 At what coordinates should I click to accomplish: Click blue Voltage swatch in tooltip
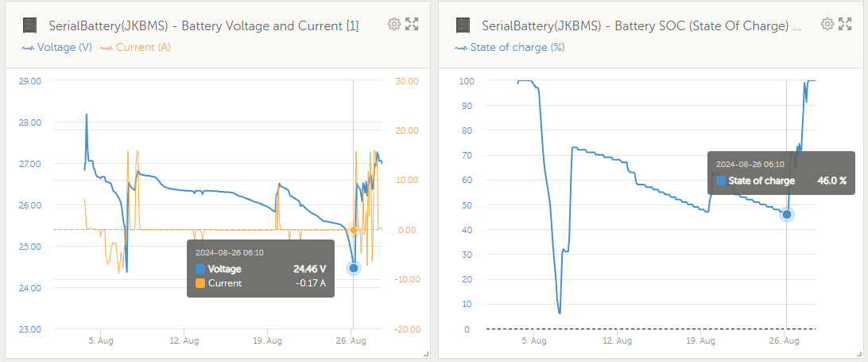tap(200, 270)
